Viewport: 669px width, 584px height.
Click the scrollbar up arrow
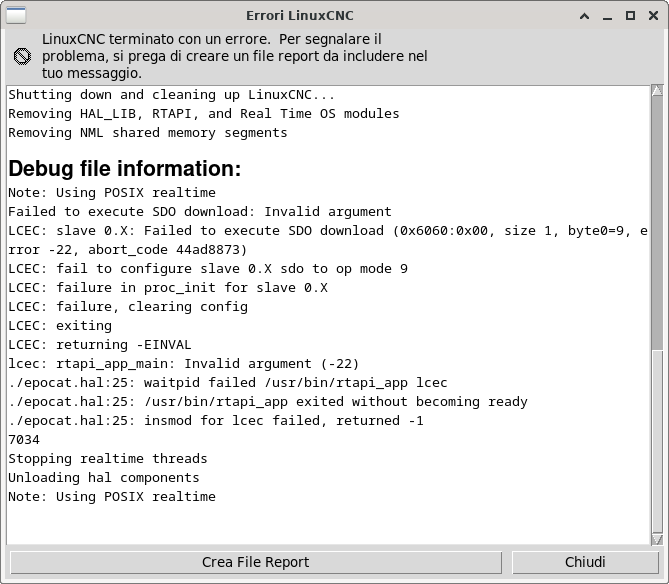pyautogui.click(x=657, y=90)
